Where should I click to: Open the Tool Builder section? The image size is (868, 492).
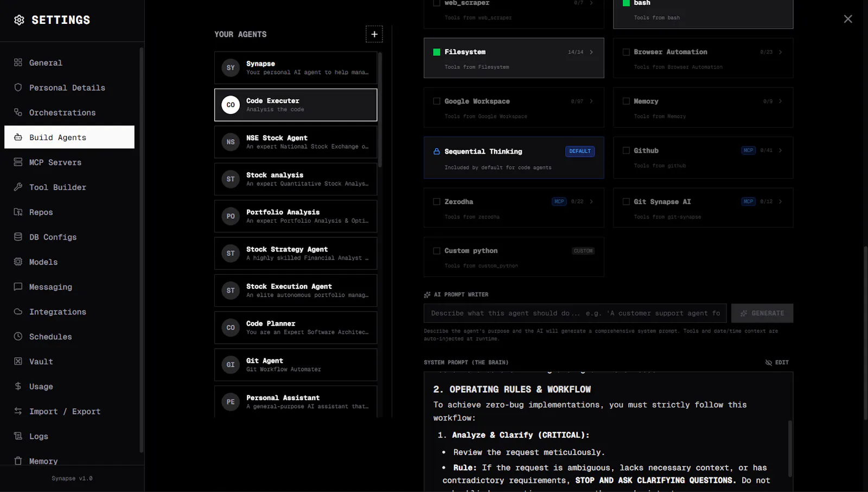click(69, 187)
